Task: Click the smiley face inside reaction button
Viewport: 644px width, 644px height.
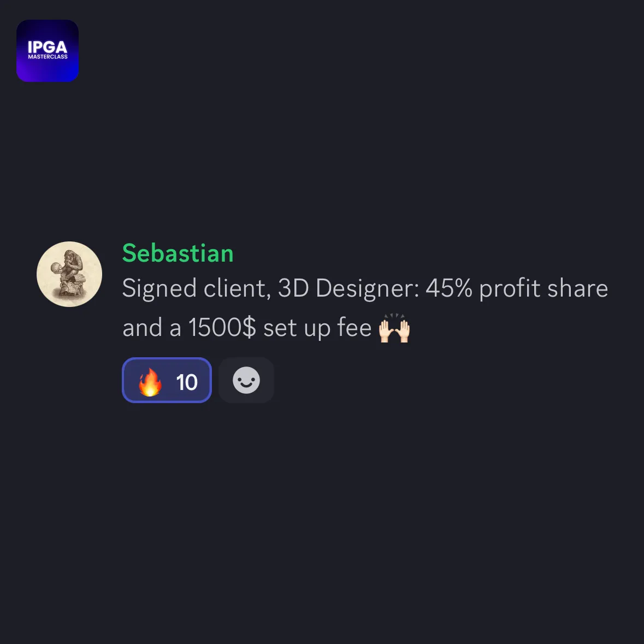Action: click(246, 380)
